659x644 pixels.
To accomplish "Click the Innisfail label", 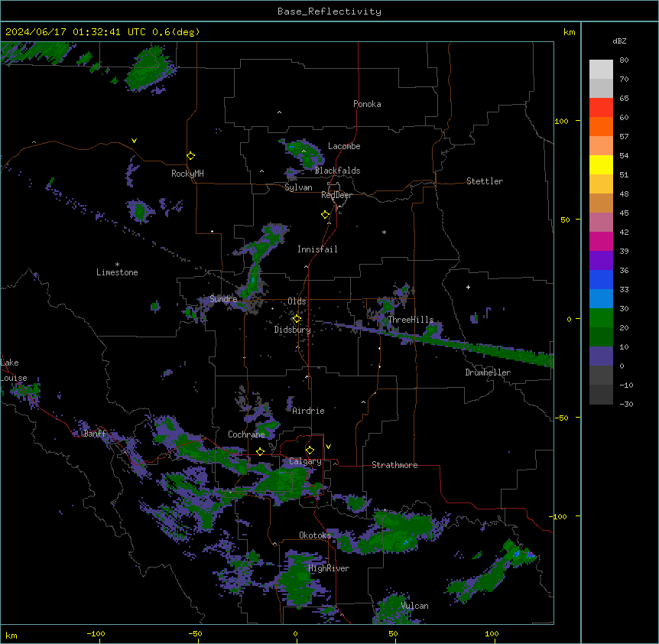I will tap(317, 249).
